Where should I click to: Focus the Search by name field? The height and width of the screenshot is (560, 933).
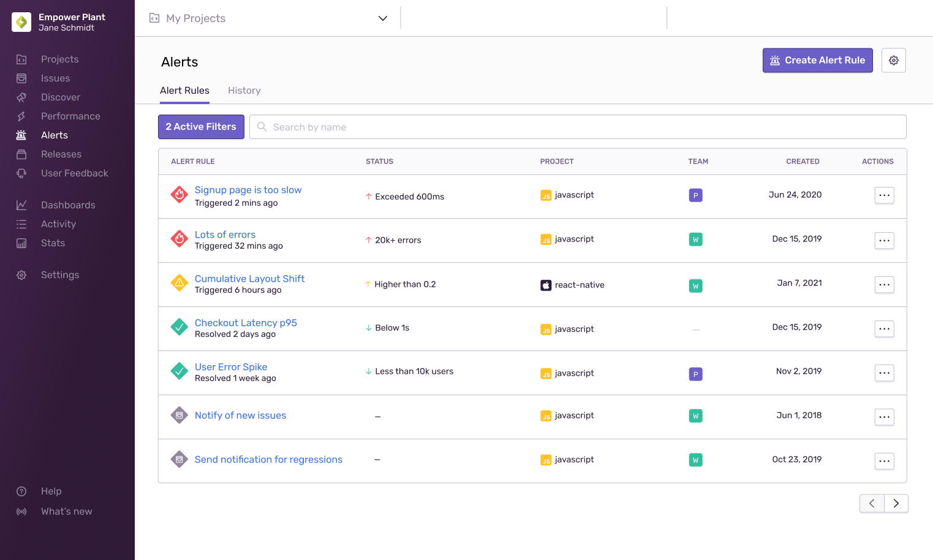pos(578,127)
